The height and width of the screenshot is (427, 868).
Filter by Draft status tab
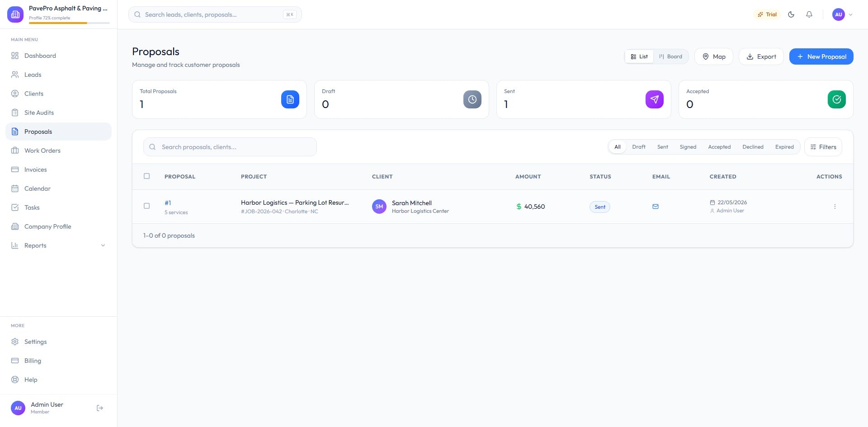[x=639, y=147]
